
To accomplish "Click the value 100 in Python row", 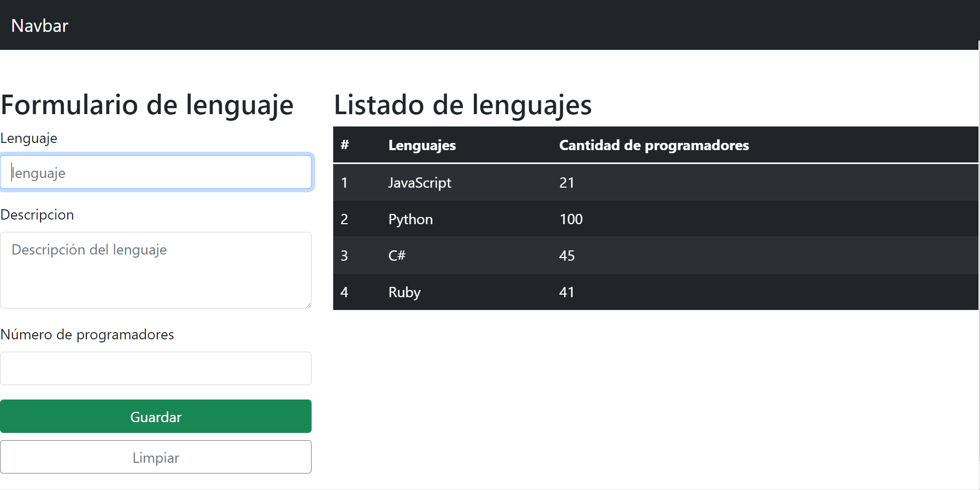I will click(571, 219).
